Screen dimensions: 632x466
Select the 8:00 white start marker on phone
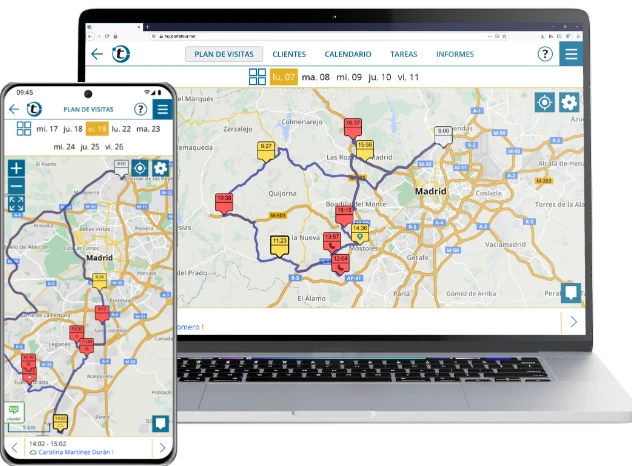[x=121, y=168]
